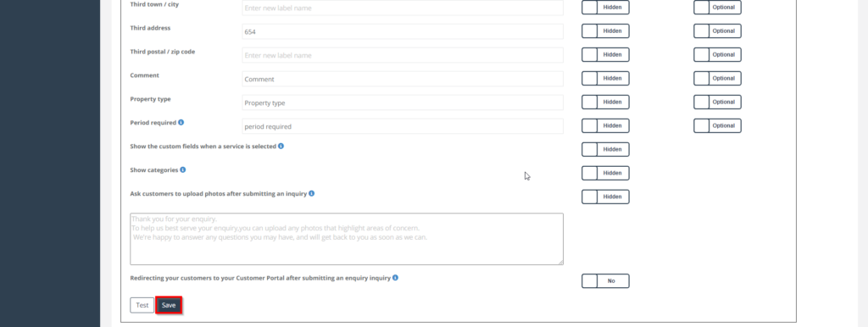This screenshot has height=327, width=868.
Task: Click the Third town / city label input
Action: pyautogui.click(x=403, y=8)
